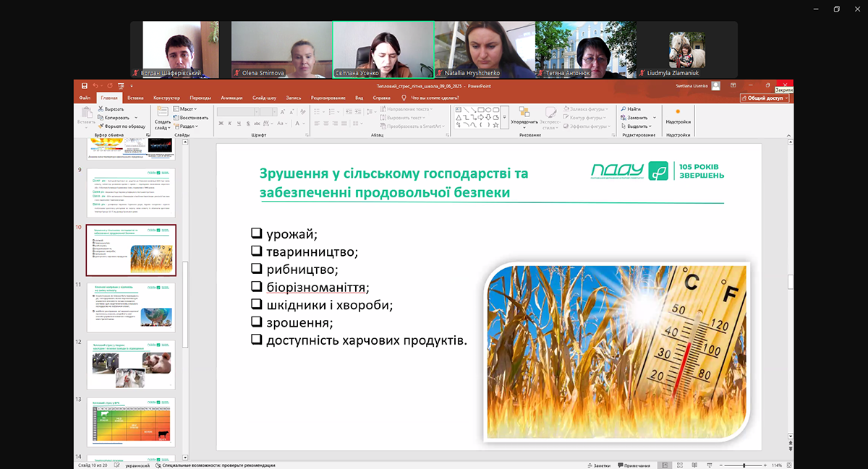
Task: Click the language indicator 'украинский'
Action: (x=136, y=465)
